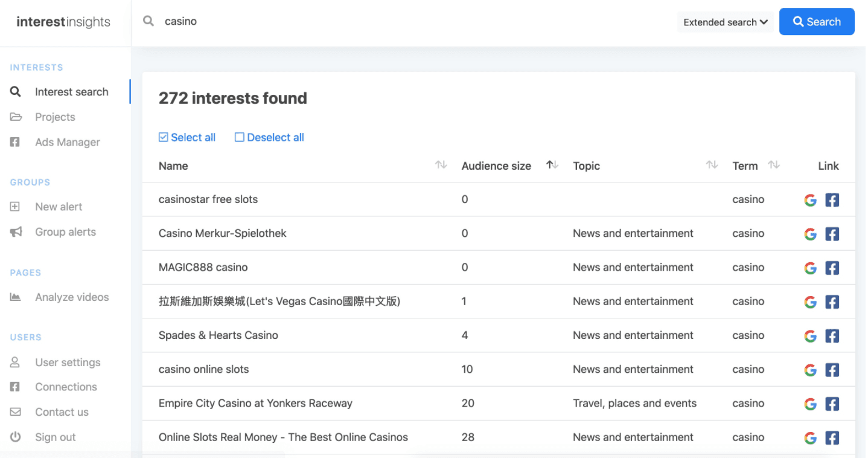This screenshot has height=458, width=868.
Task: Click the interestinsights logo
Action: 63,22
